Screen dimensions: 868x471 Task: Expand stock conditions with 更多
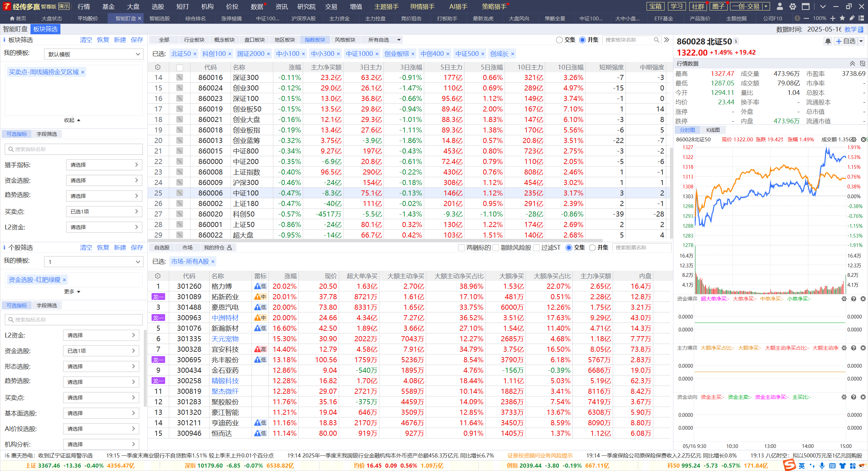(x=72, y=292)
